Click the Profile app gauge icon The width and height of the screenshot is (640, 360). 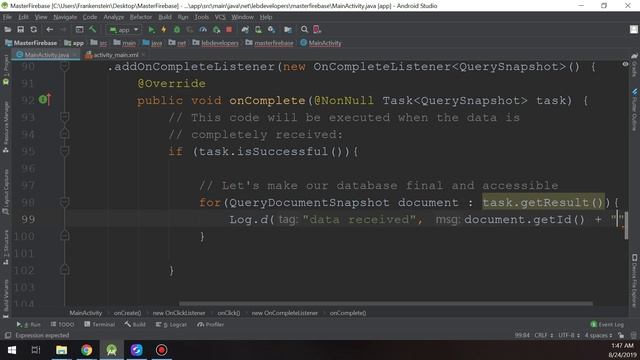pos(203,29)
